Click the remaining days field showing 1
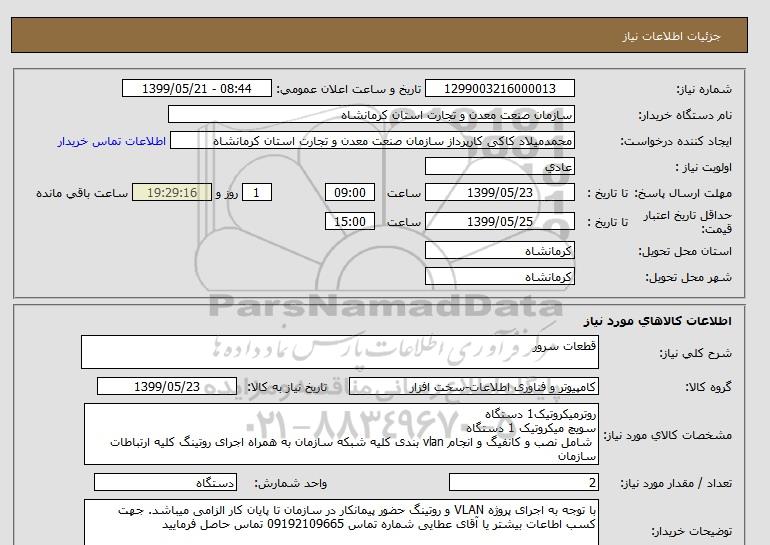770x545 pixels. click(x=257, y=192)
